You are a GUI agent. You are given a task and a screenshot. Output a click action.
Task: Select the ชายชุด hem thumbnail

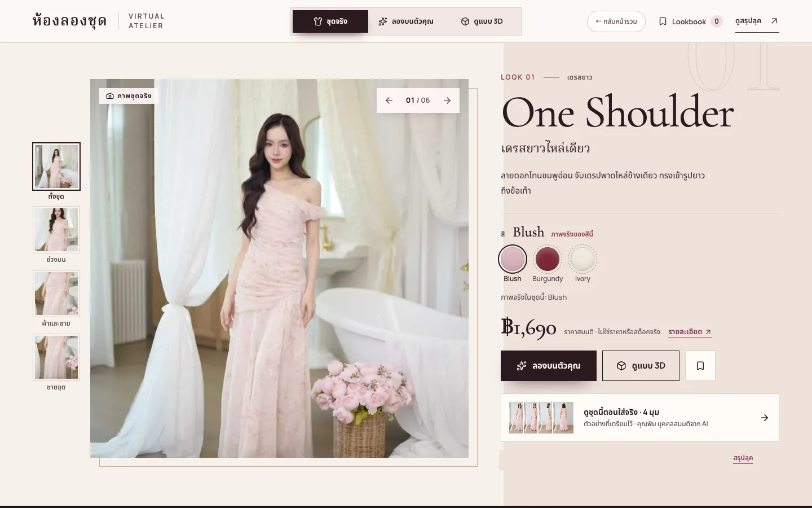56,357
